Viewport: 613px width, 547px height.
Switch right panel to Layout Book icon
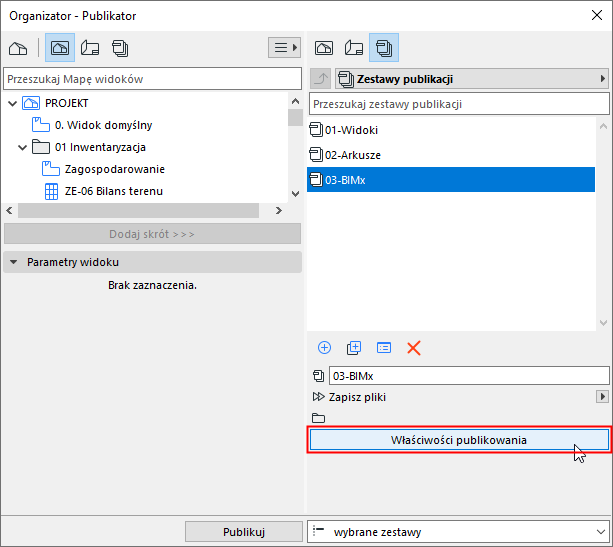click(x=354, y=48)
